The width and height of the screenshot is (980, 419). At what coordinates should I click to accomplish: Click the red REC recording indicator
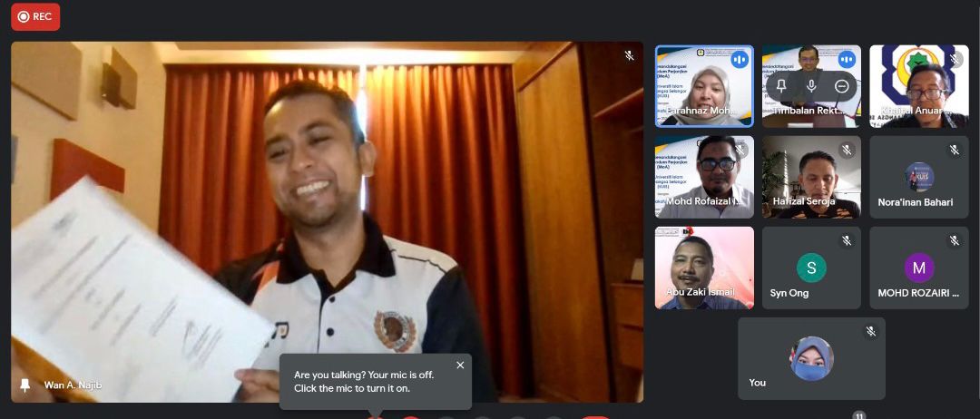coord(35,17)
